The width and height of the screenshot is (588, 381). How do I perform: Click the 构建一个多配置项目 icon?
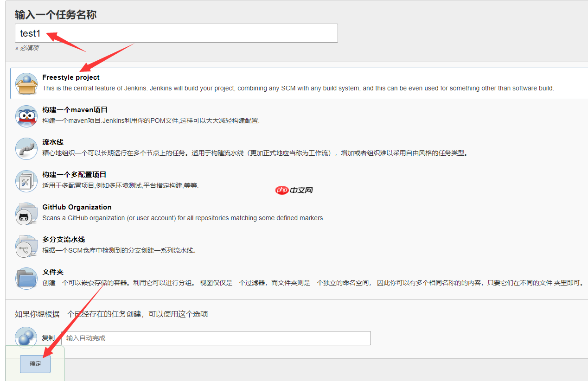[x=26, y=181]
